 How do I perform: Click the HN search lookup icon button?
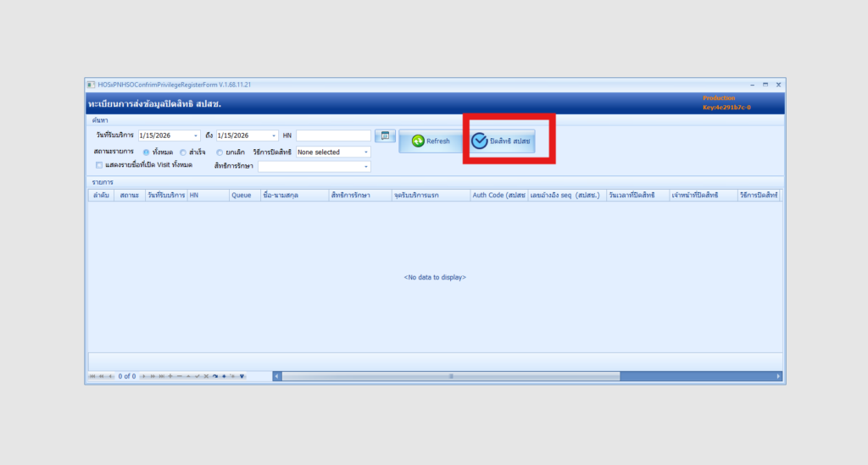(x=385, y=136)
